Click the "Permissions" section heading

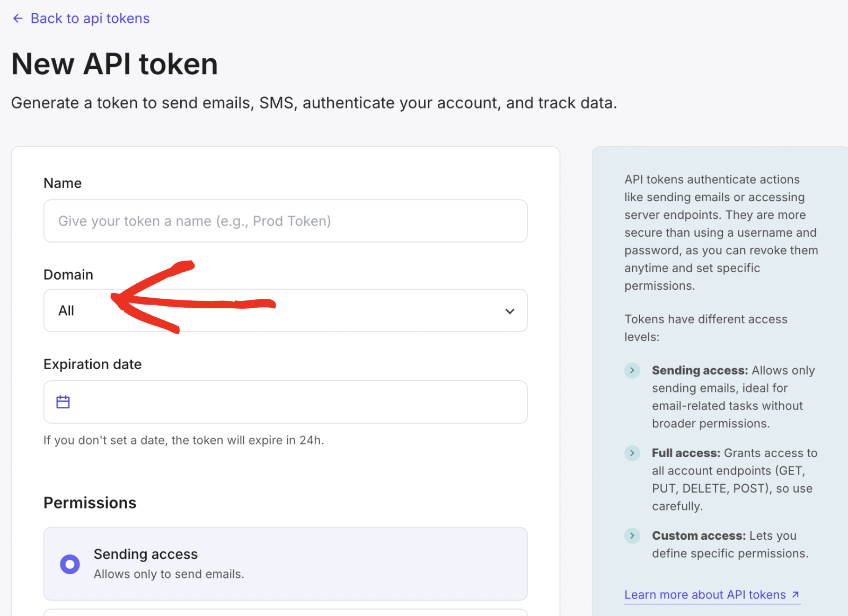pos(90,503)
